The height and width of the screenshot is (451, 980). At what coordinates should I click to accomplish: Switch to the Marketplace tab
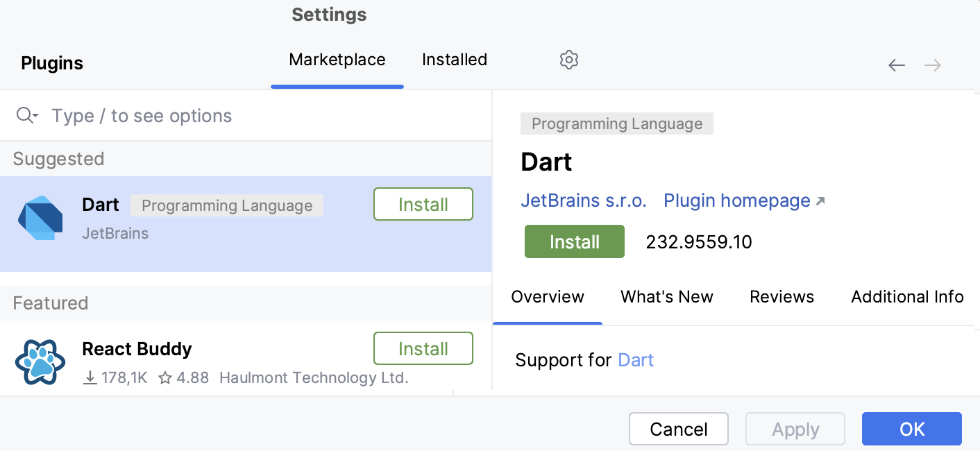coord(337,60)
